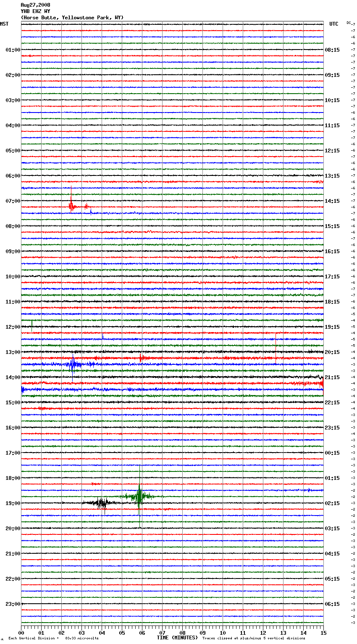Click the 20:15 UTC time label

point(332,352)
